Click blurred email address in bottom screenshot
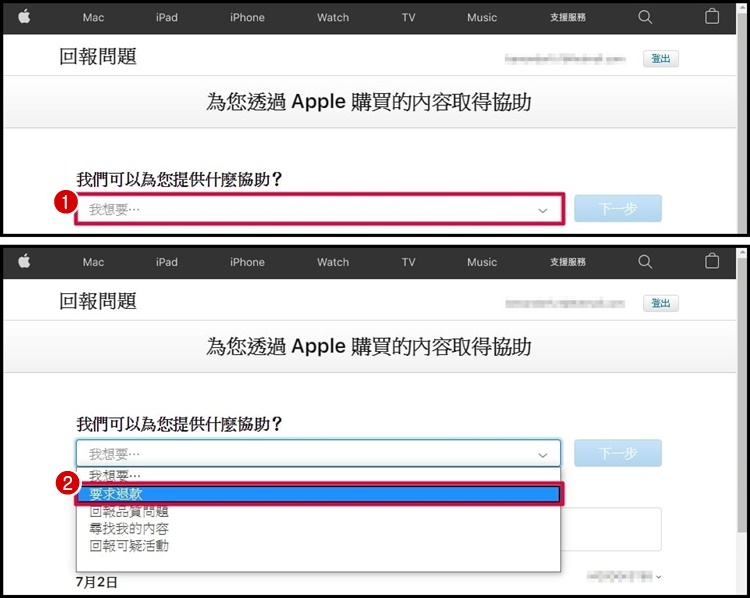This screenshot has width=750, height=598. coord(565,303)
